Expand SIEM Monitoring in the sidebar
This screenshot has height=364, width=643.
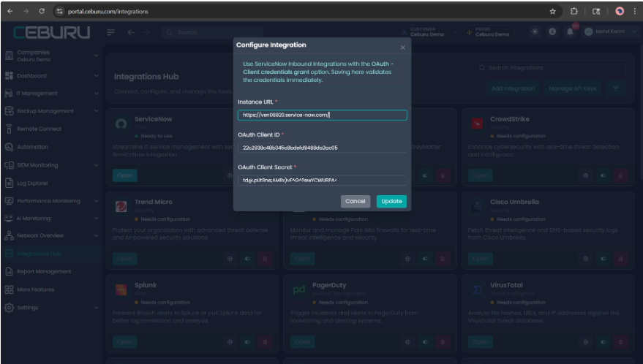click(52, 165)
